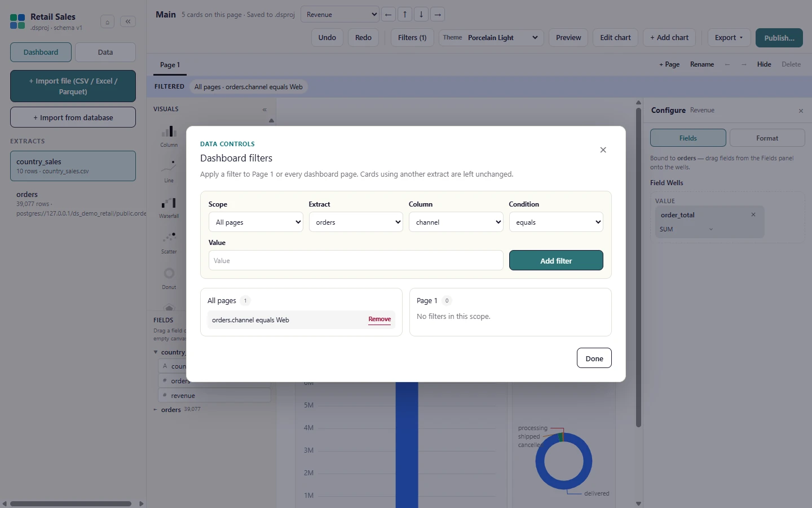Click the Undo button
812x508 pixels.
327,38
